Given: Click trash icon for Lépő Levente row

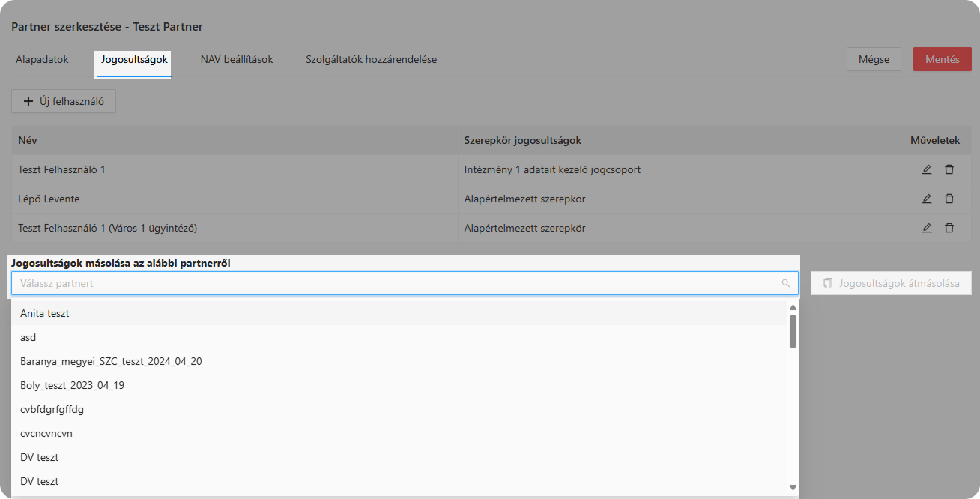Looking at the screenshot, I should [949, 199].
